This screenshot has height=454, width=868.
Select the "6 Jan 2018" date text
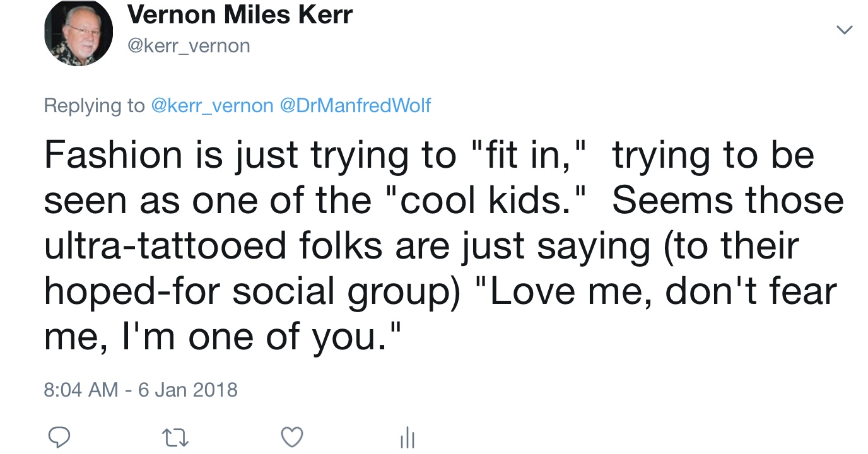(187, 390)
